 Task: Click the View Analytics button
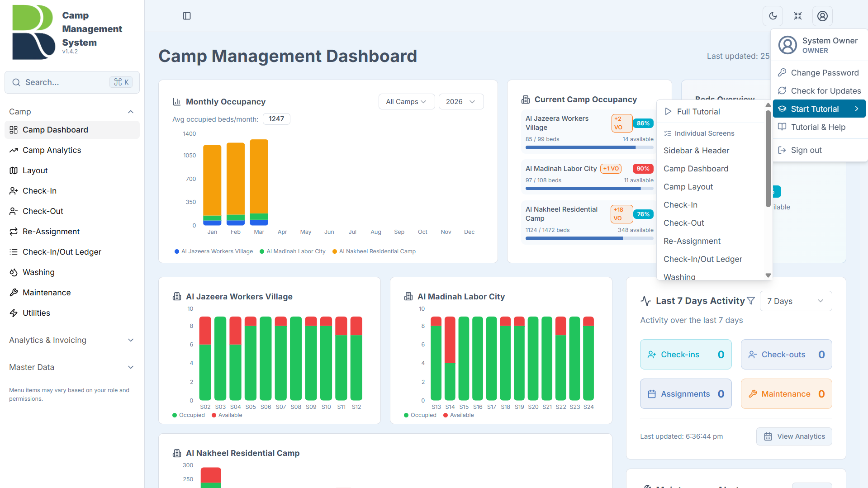click(x=794, y=436)
